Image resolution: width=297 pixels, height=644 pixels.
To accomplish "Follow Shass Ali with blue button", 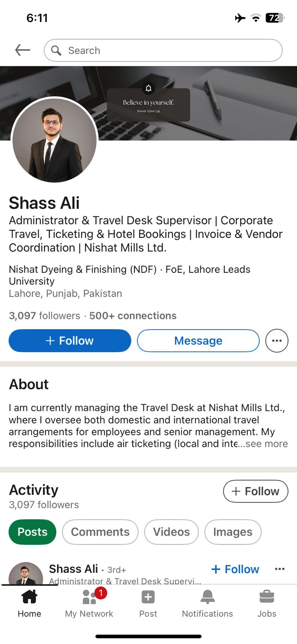I will click(70, 341).
